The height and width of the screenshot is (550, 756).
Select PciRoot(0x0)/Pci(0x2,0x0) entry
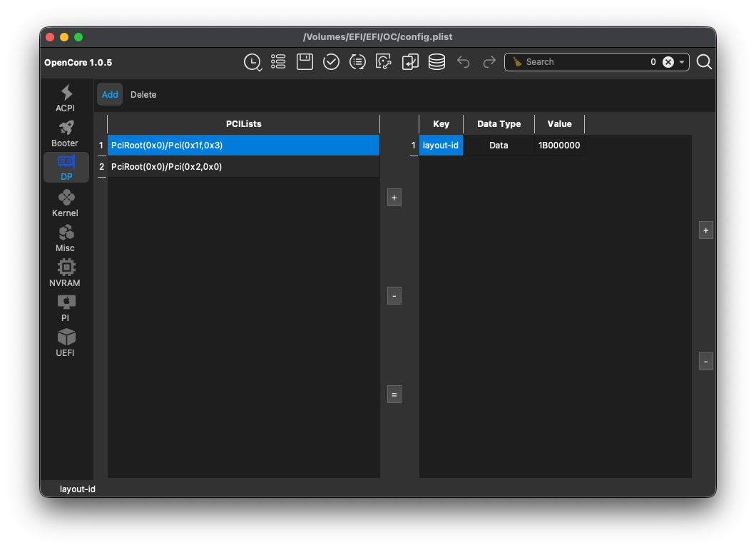pyautogui.click(x=242, y=167)
